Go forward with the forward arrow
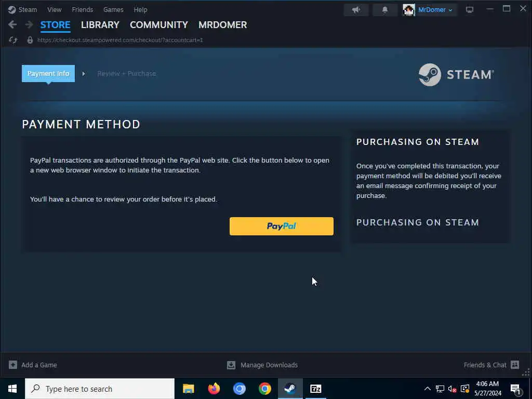 click(29, 24)
